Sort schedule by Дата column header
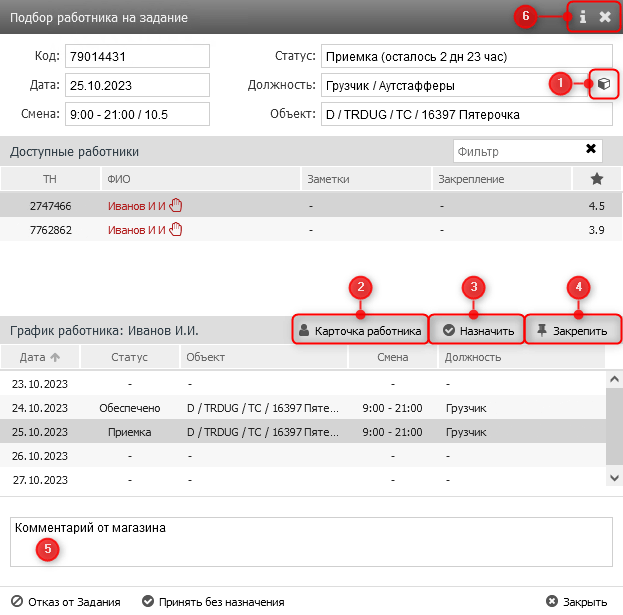 coord(40,357)
